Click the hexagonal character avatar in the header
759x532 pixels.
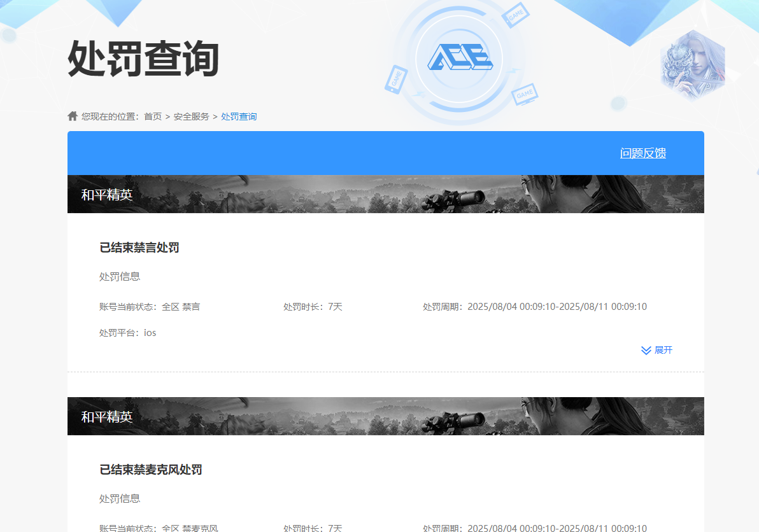point(693,65)
